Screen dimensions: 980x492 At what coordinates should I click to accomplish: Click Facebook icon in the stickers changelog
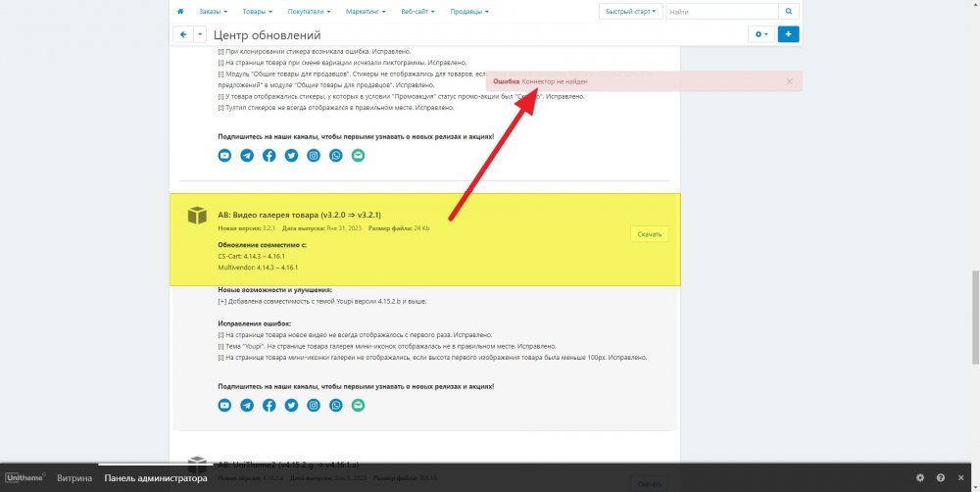pos(269,155)
